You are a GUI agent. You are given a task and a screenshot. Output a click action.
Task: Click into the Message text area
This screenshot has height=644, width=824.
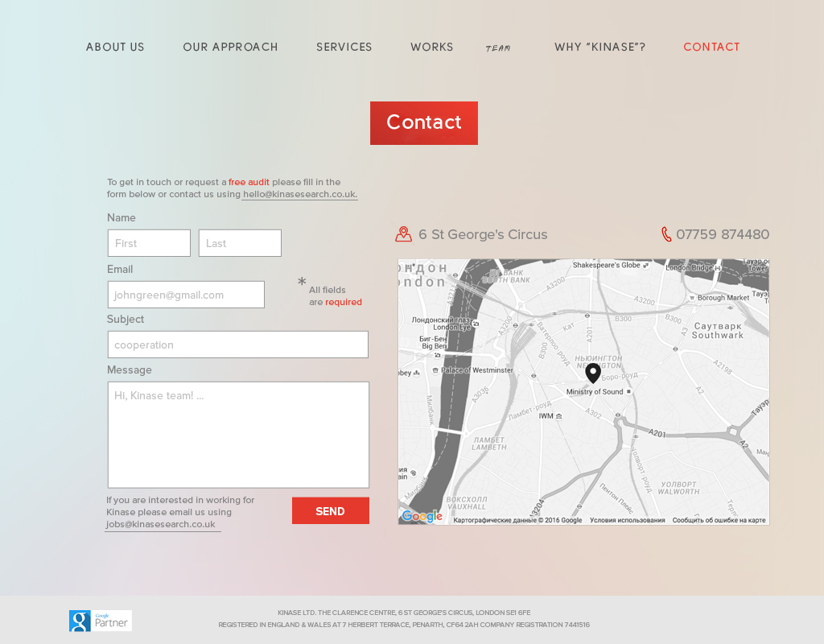coord(238,435)
